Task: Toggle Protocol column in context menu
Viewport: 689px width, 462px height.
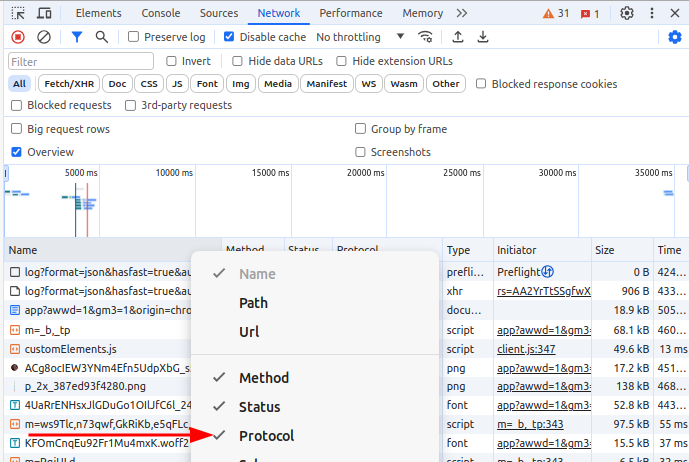Action: click(266, 436)
